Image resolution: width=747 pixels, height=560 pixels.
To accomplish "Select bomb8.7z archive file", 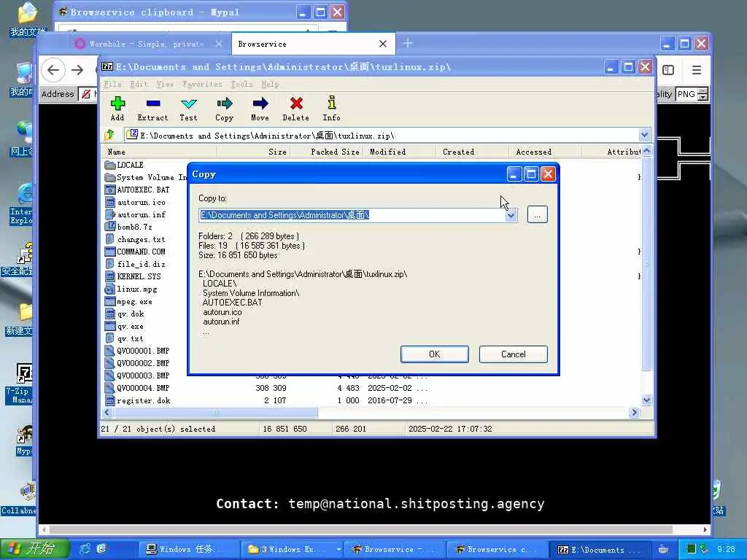I will tap(128, 227).
